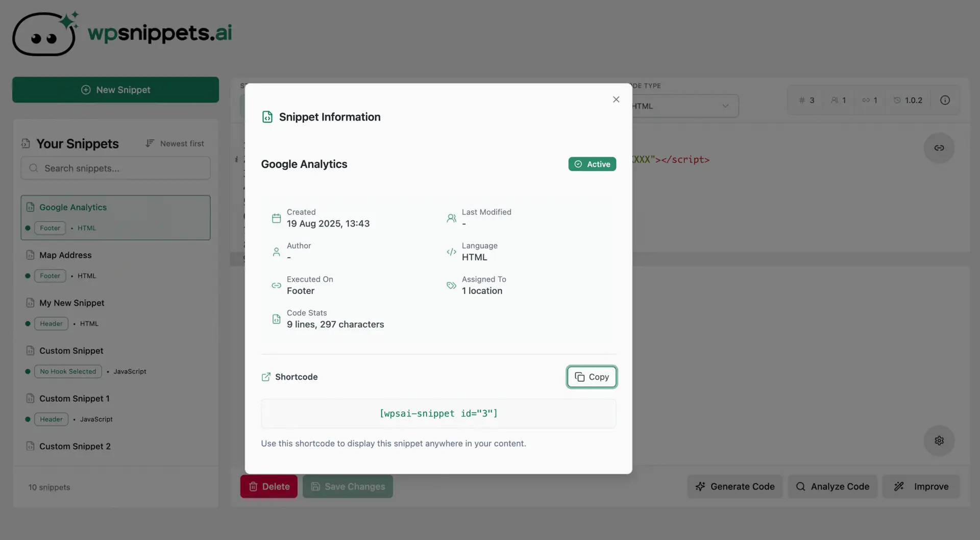Click the Author person icon

(x=276, y=252)
